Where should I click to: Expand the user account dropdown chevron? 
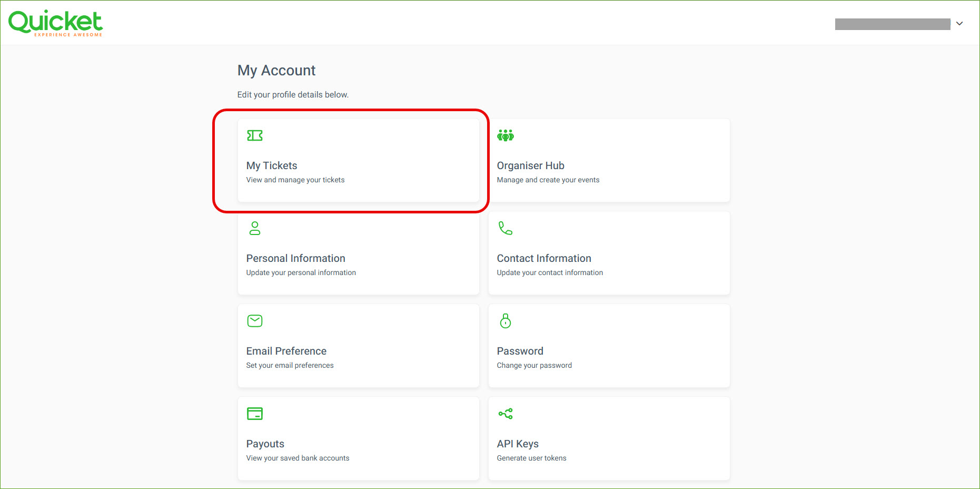pos(959,24)
